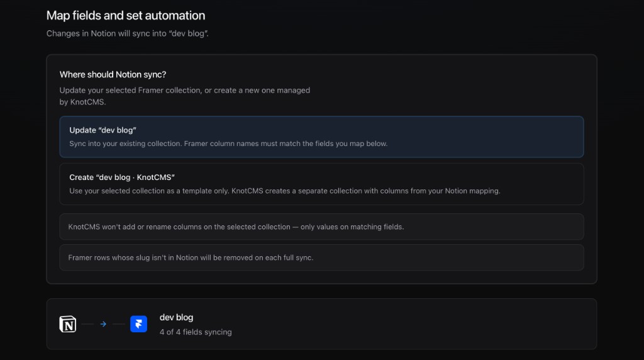
Task: Click "Changes in Notion will sync" subtitle
Action: coord(127,34)
